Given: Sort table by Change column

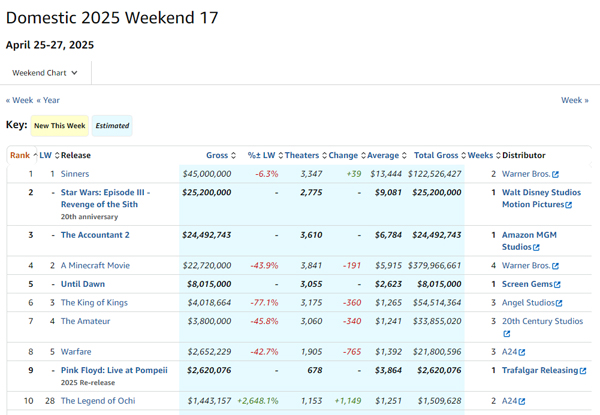Looking at the screenshot, I should [347, 155].
